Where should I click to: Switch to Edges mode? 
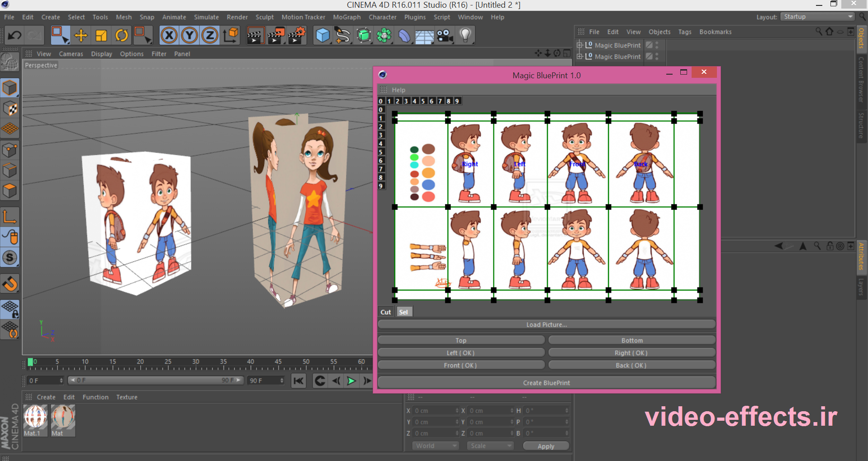click(10, 171)
